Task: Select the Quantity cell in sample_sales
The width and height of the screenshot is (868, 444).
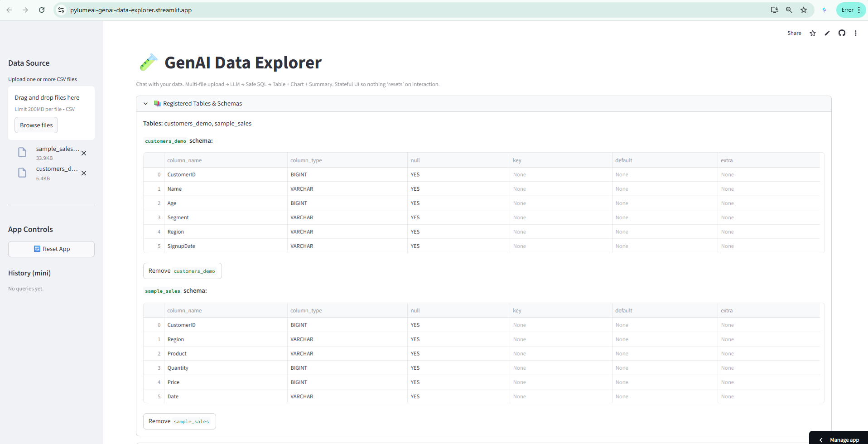Action: click(225, 368)
